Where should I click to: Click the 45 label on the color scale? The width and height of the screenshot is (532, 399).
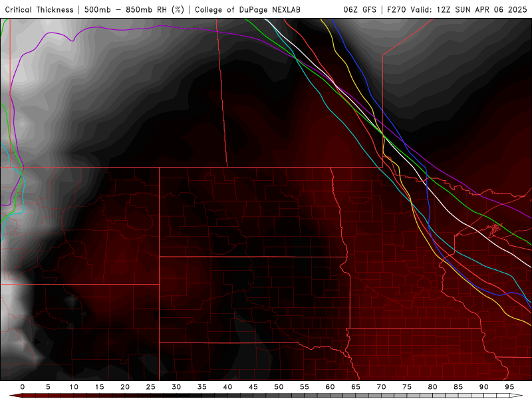[253, 387]
